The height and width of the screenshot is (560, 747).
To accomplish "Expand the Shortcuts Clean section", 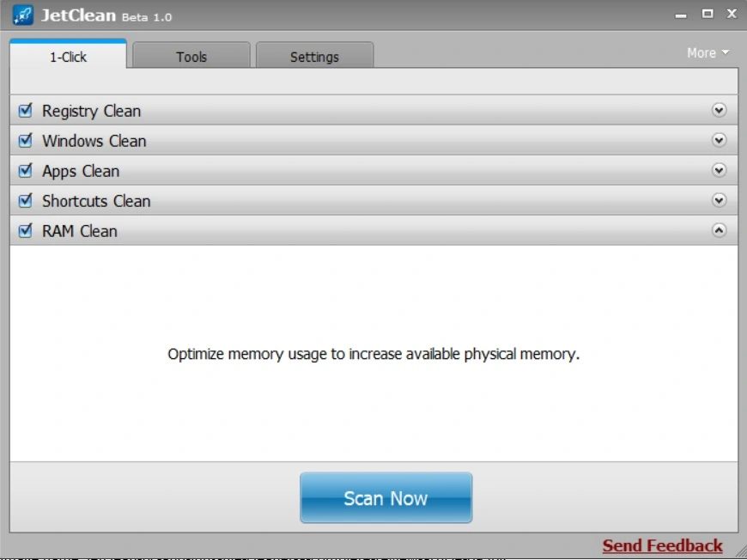I will tap(719, 200).
